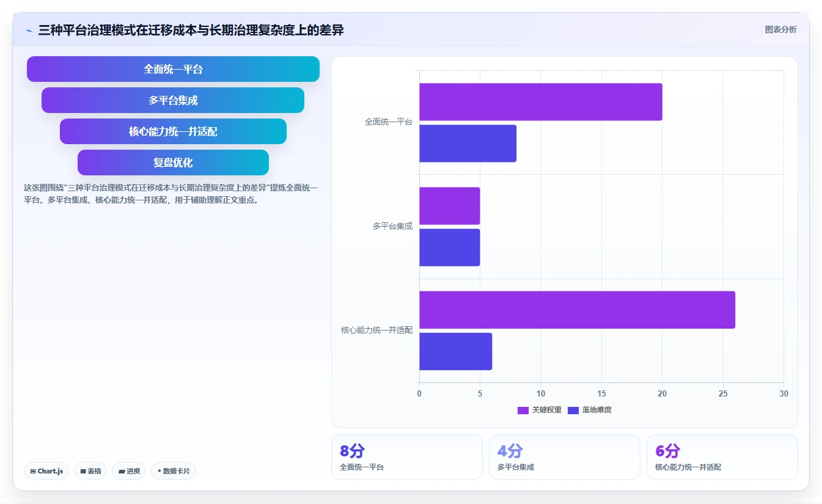Click the purple bar for 核心能力统一并适配

577,310
